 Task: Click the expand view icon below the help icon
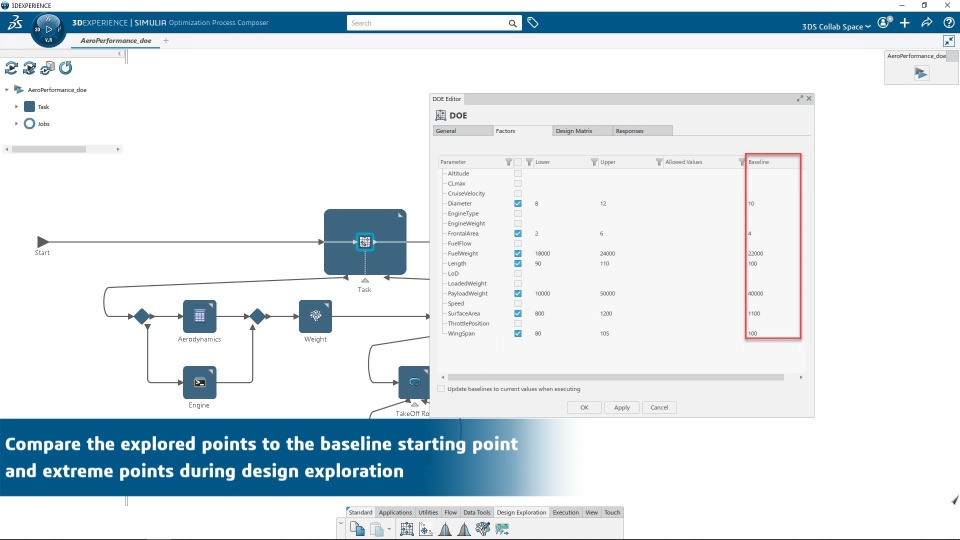click(949, 41)
